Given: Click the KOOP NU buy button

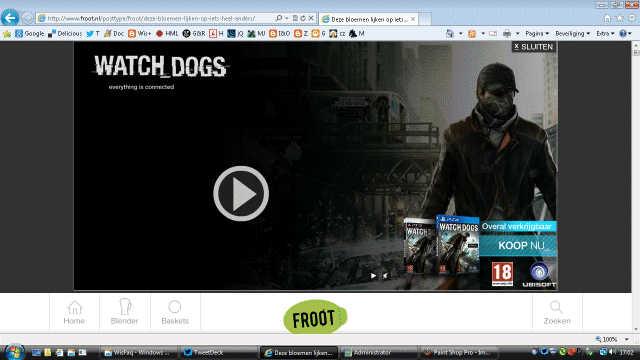Looking at the screenshot, I should (x=518, y=245).
